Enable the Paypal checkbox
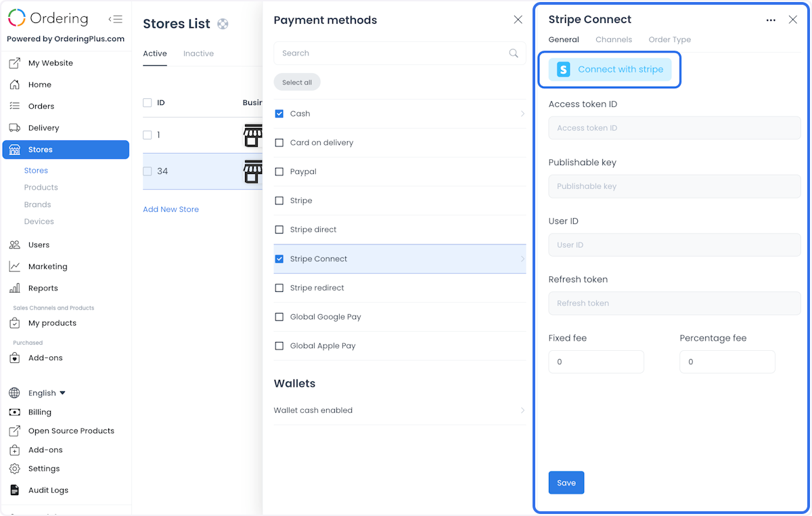 279,172
